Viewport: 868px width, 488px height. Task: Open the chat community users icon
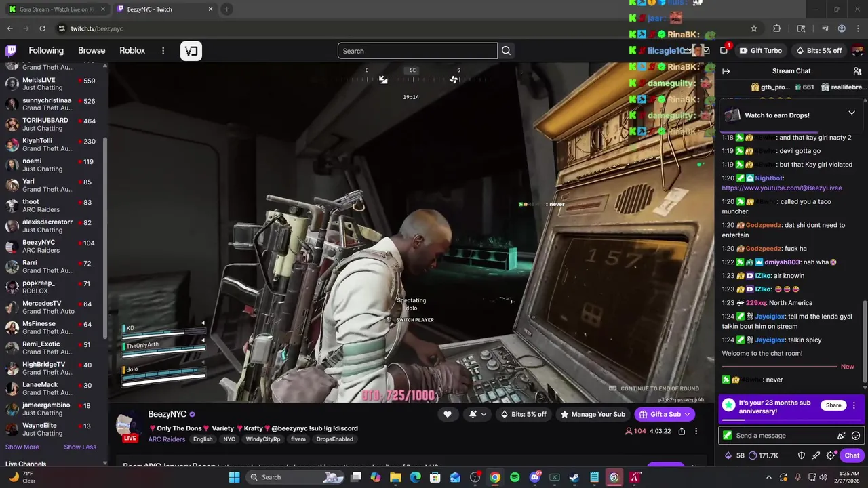(x=857, y=71)
